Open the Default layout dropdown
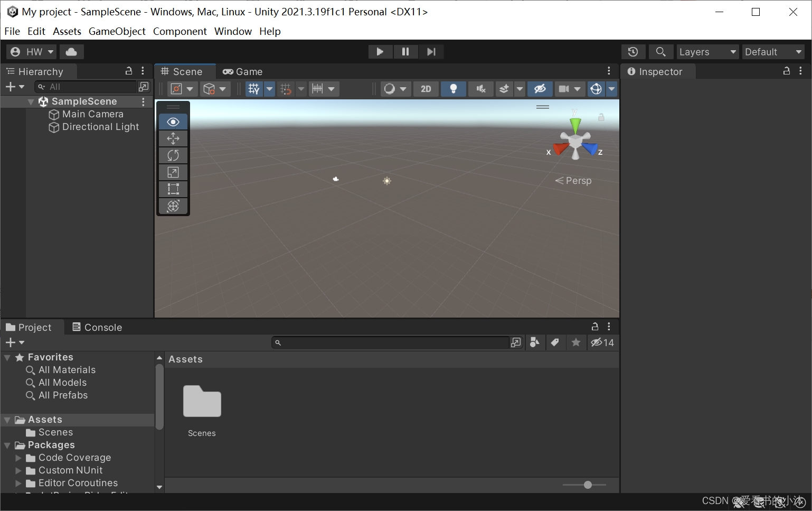The width and height of the screenshot is (812, 511). 773,52
